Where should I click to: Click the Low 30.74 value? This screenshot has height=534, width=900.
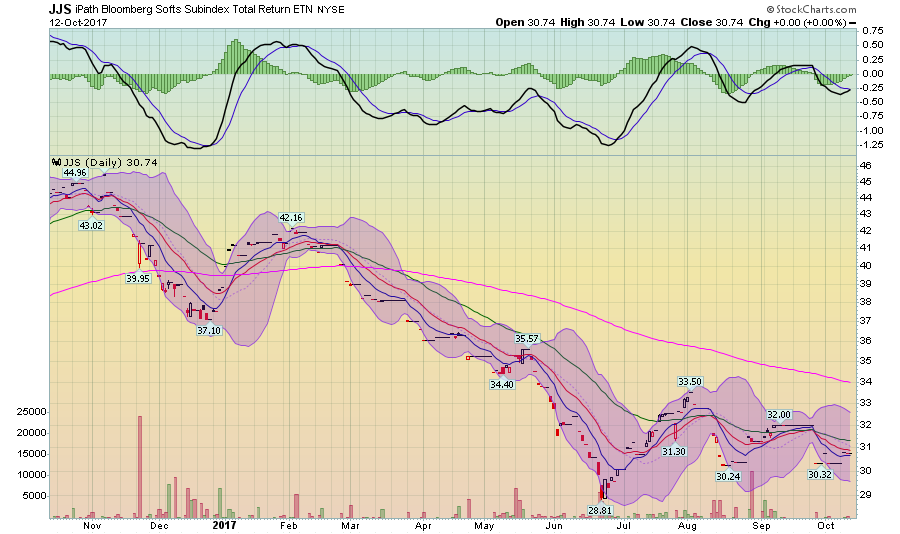click(x=647, y=22)
